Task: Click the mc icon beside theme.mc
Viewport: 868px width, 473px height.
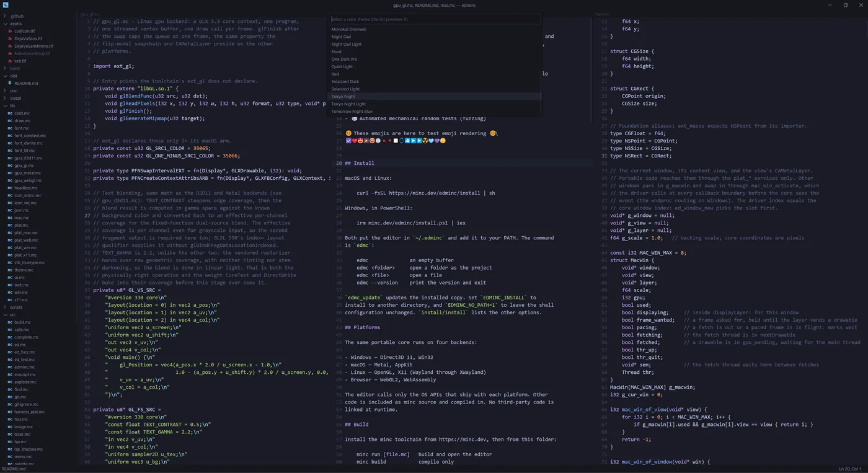Action: point(10,270)
